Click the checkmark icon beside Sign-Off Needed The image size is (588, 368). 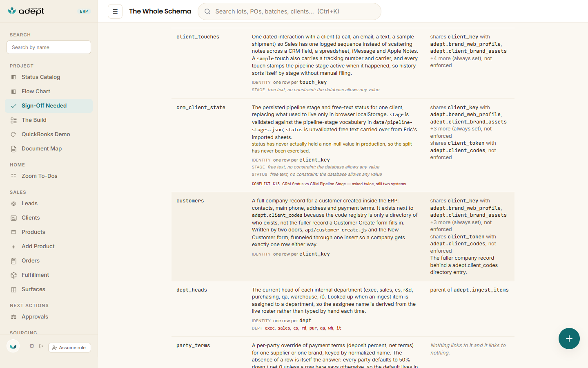tap(13, 106)
